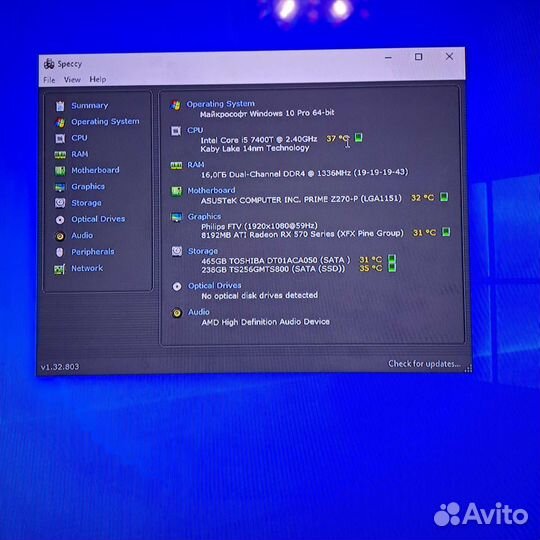
Task: Click the Windows flag icon in summary panel
Action: pos(176,105)
